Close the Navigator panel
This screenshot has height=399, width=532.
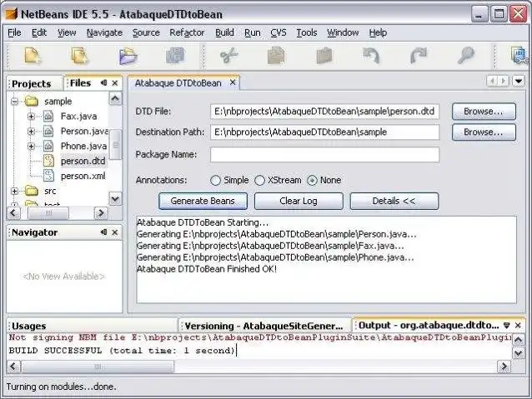pos(115,232)
